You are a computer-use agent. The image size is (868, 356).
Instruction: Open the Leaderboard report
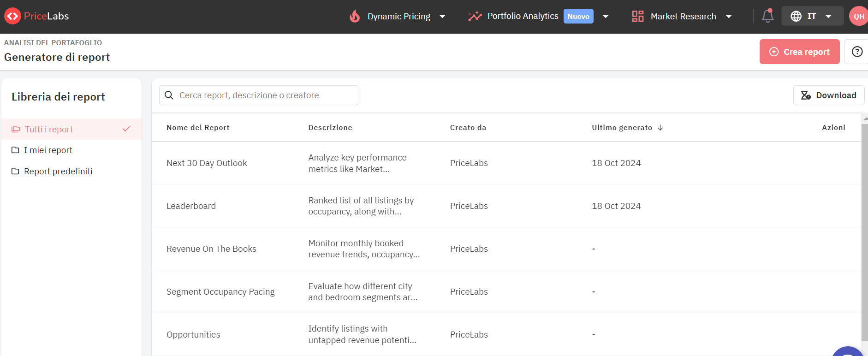click(191, 206)
